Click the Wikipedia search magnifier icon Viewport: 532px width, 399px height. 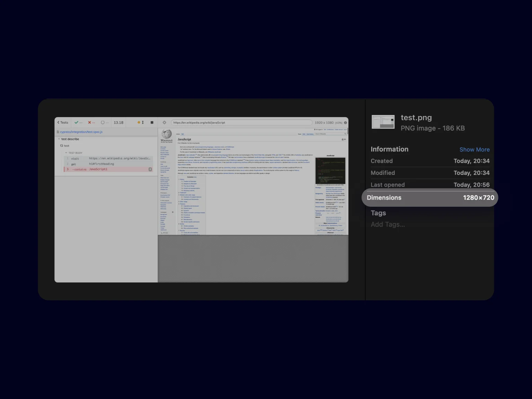pos(345,134)
